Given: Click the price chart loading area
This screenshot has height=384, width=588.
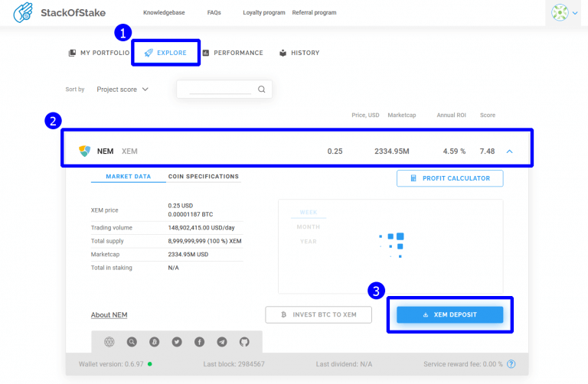Looking at the screenshot, I should click(390, 246).
